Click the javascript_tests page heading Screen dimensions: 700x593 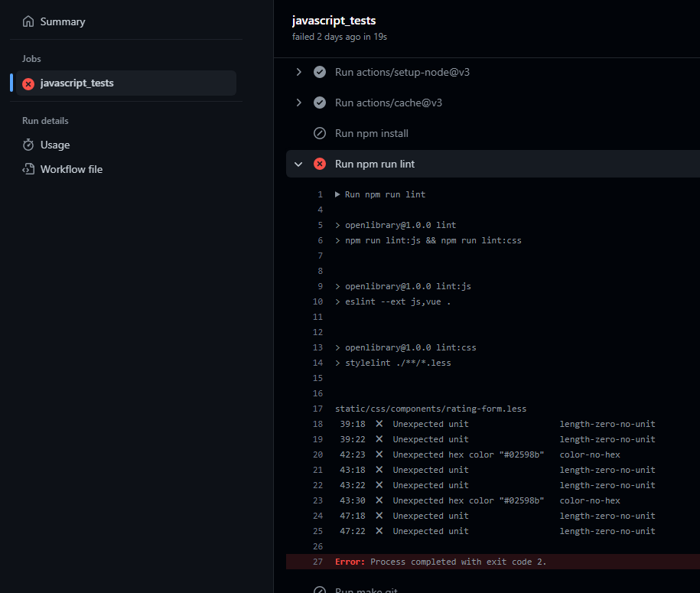[x=334, y=21]
